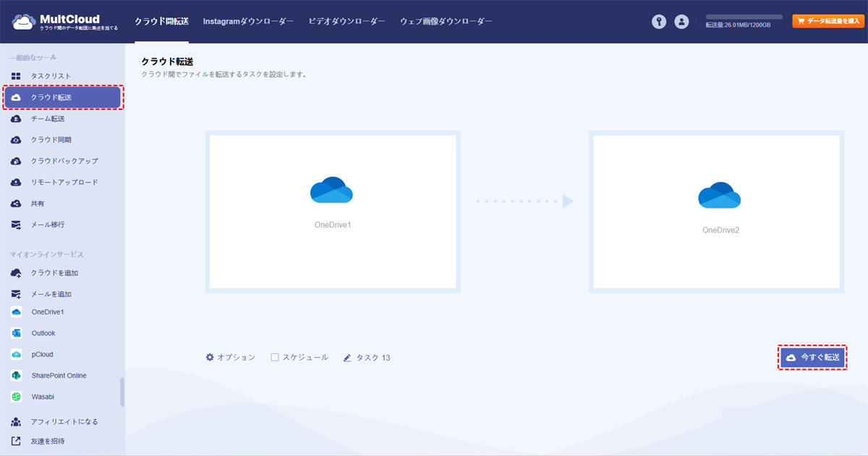The height and width of the screenshot is (456, 868).
Task: Click the pencil icon beside タスク 13
Action: (x=348, y=358)
